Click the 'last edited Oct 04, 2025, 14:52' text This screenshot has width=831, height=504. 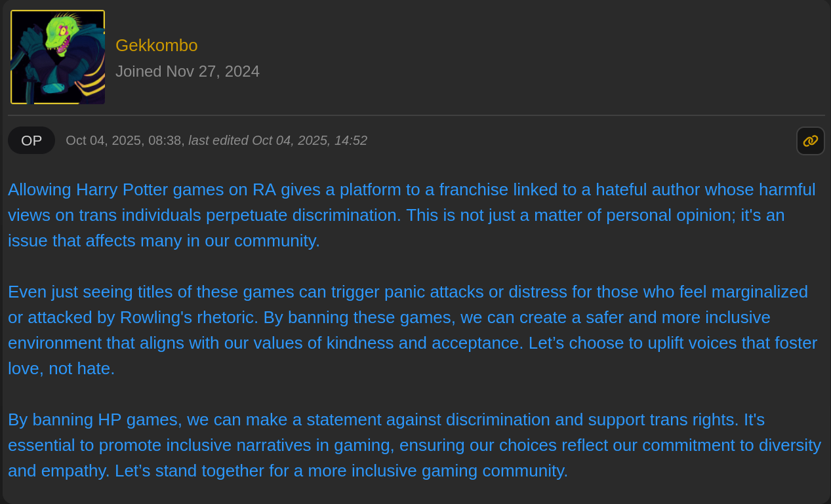pos(277,140)
